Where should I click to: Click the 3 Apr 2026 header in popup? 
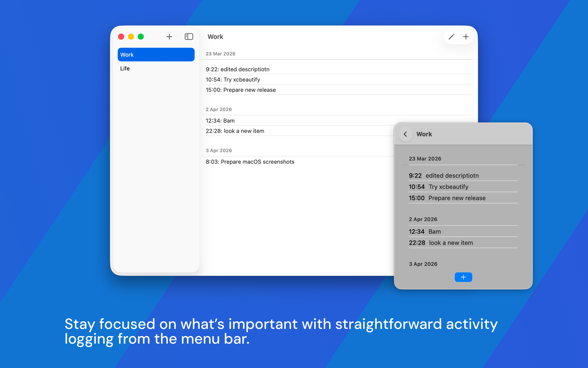coord(423,264)
